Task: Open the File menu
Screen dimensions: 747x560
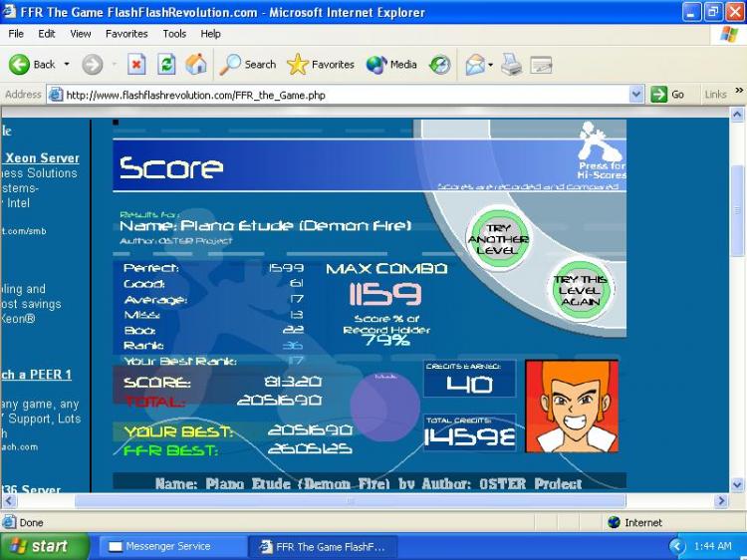Action: [16, 34]
